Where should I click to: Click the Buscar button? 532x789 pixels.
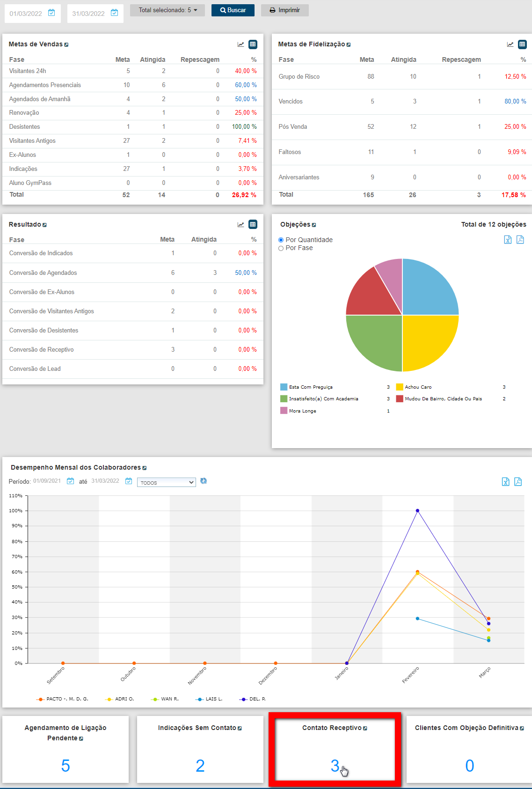[x=233, y=10]
